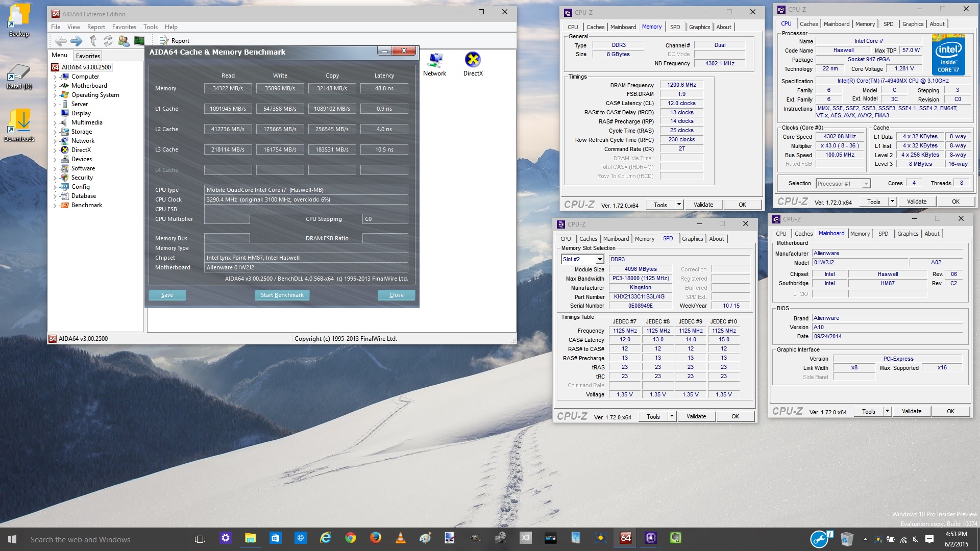Image resolution: width=980 pixels, height=551 pixels.
Task: Expand the Motherboard tree node arrow
Action: pyautogui.click(x=55, y=86)
